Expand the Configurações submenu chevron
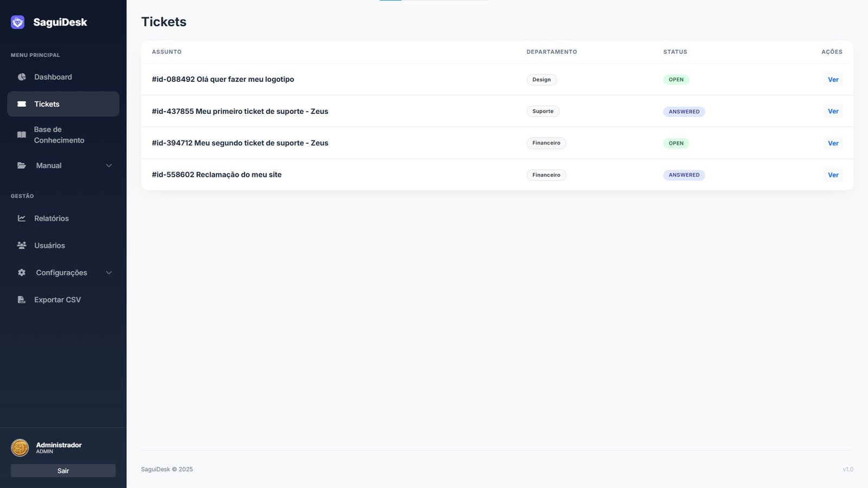The image size is (868, 488). pos(108,273)
